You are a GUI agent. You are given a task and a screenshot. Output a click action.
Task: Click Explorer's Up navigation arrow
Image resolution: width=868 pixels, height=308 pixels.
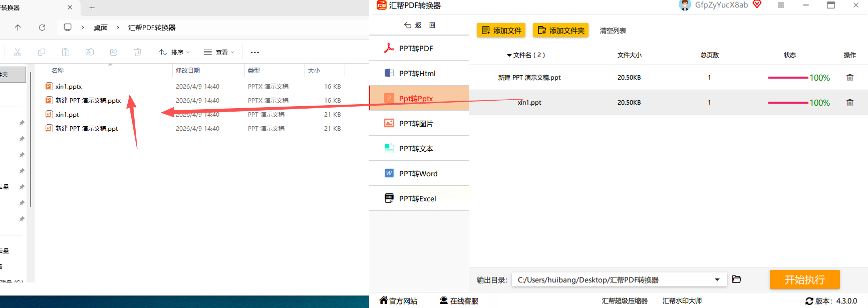point(18,28)
